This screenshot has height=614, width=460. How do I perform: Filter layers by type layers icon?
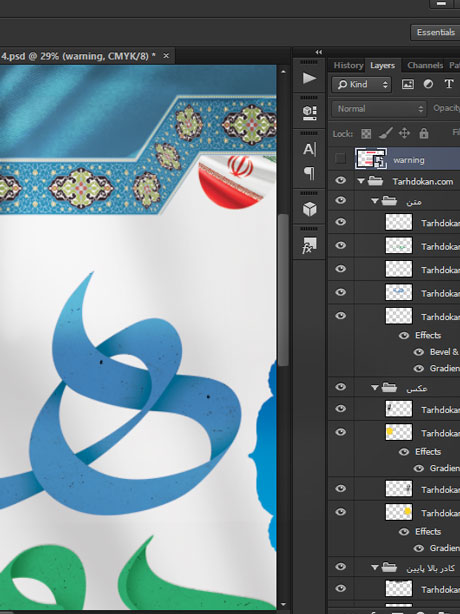(449, 84)
